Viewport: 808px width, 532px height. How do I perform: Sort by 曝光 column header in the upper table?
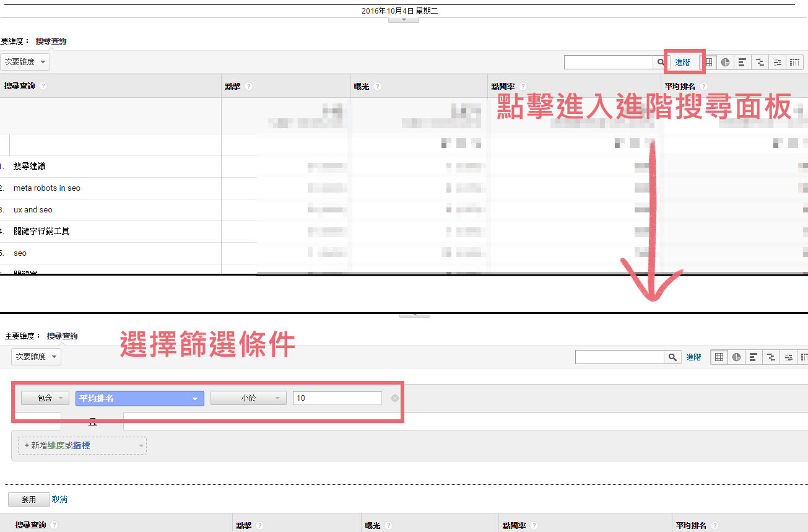click(362, 87)
